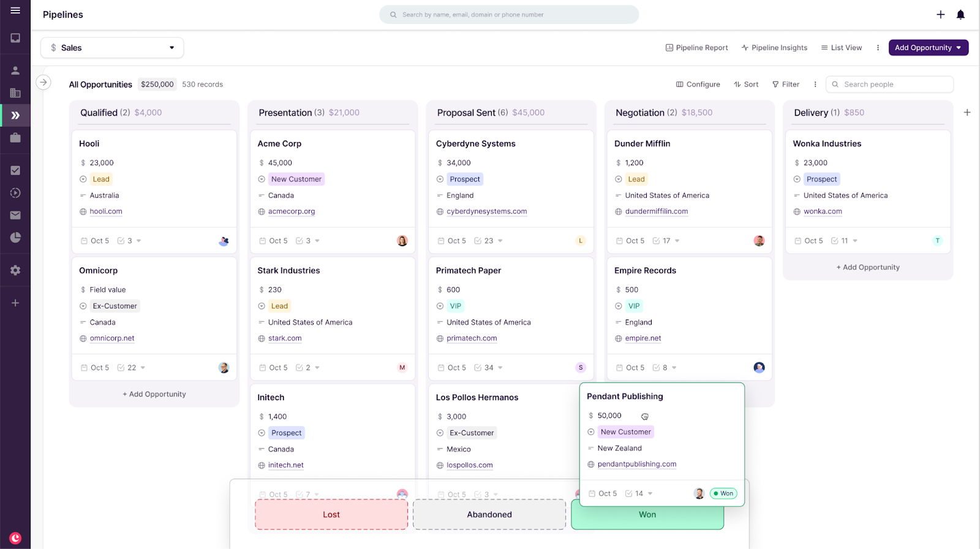Open tasks checkbox on Acme Corp card
Screen dimensions: 980x549
pos(300,241)
